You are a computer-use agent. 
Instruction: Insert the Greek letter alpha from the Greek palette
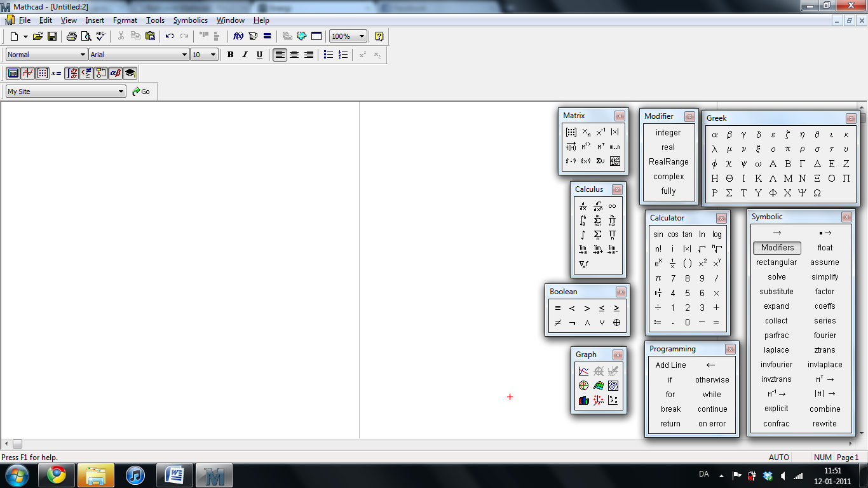[715, 135]
